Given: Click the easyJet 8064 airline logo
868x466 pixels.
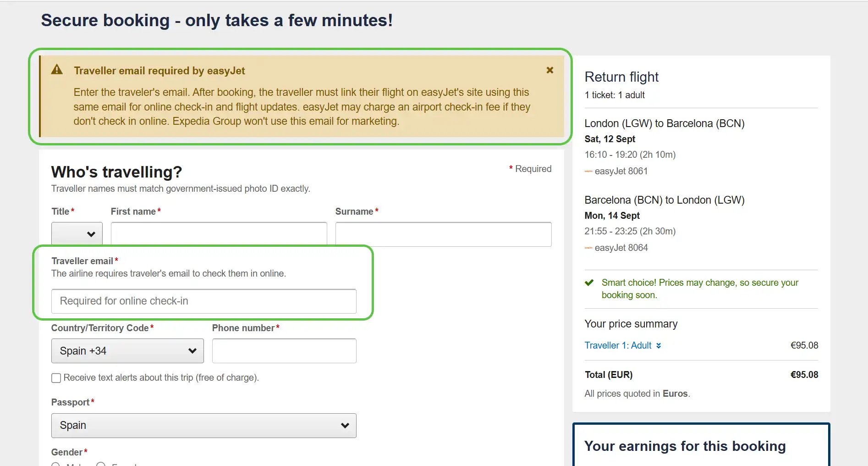Looking at the screenshot, I should pos(588,248).
